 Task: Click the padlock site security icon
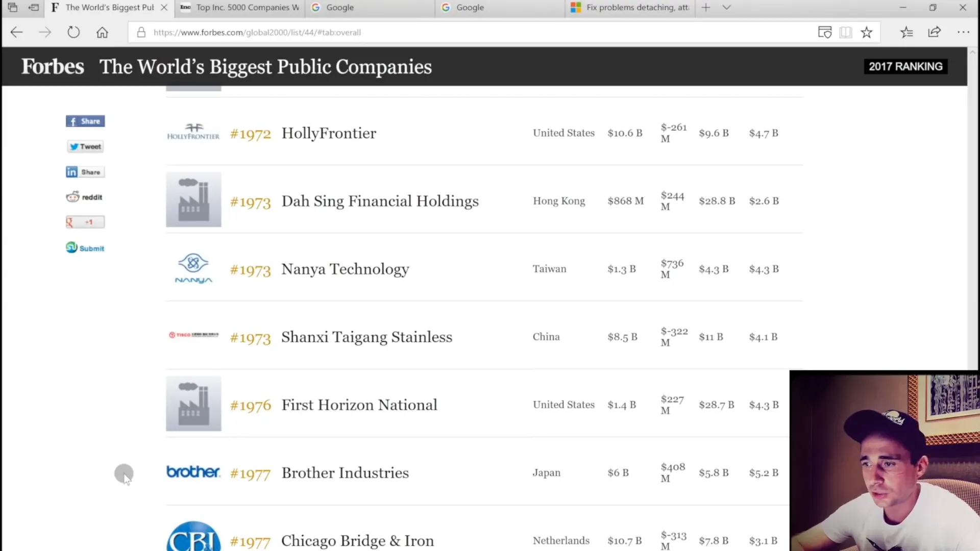point(141,33)
